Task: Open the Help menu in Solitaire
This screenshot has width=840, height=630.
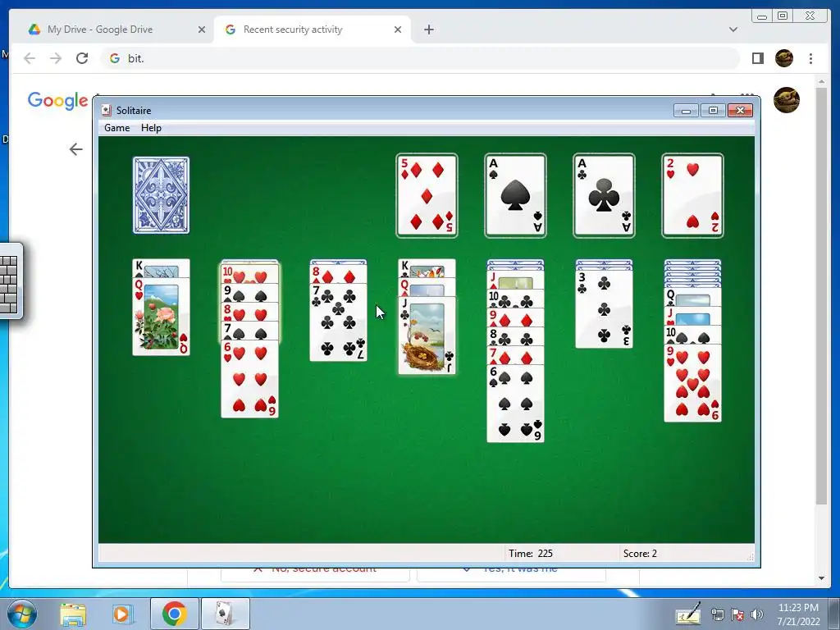Action: (x=151, y=128)
